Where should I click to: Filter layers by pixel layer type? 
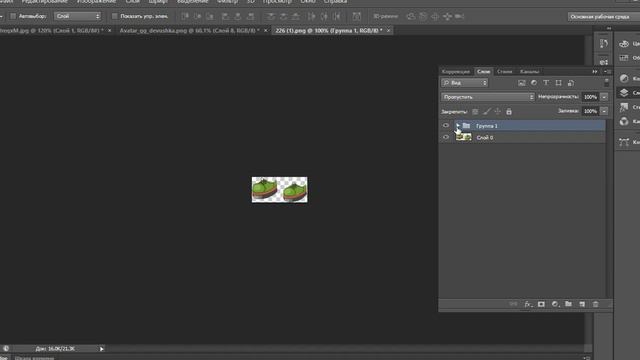click(x=522, y=83)
